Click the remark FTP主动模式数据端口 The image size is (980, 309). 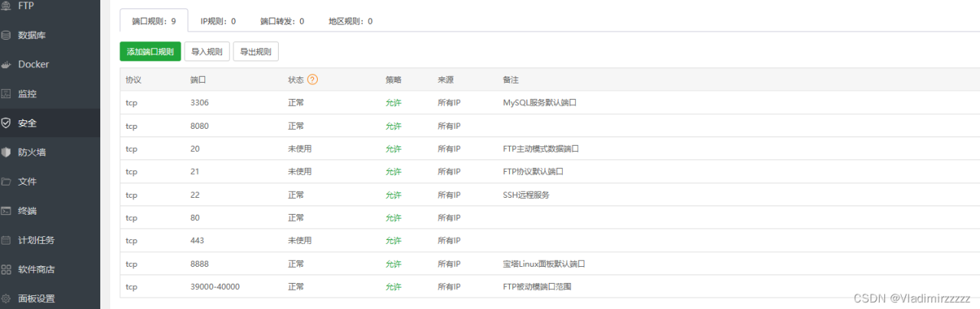pyautogui.click(x=540, y=149)
